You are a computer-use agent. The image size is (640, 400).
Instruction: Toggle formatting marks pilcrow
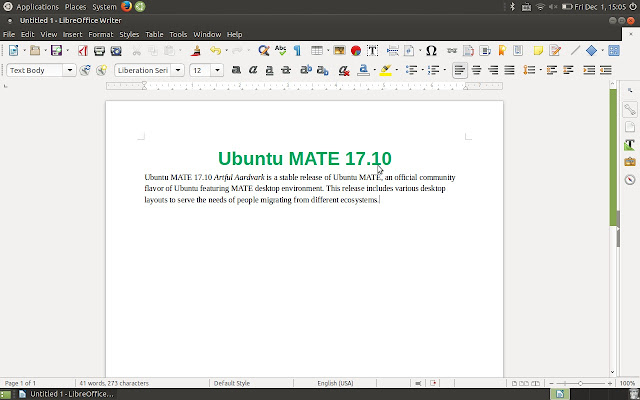click(297, 50)
